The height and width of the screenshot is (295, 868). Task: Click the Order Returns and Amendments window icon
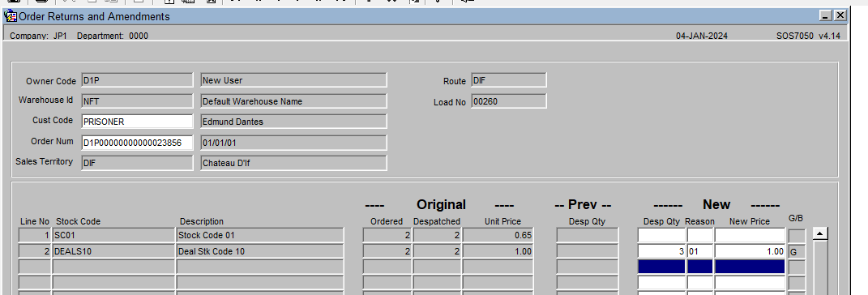coord(11,16)
